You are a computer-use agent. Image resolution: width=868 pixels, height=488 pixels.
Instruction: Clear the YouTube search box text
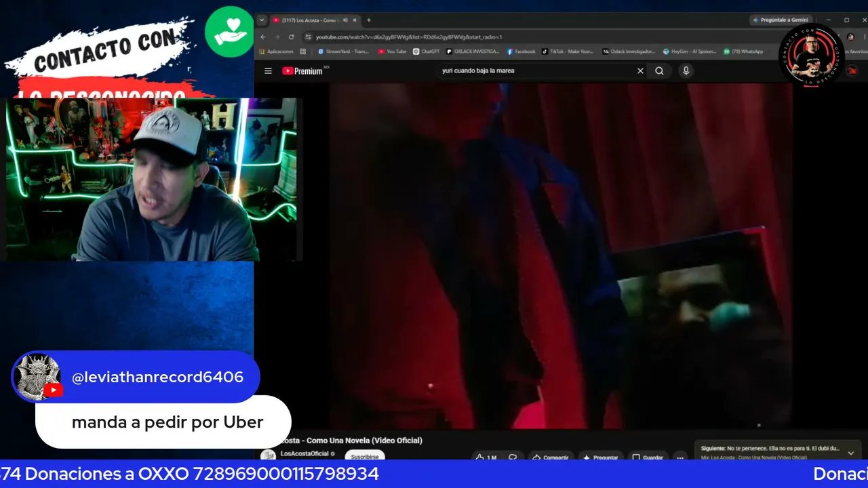640,70
